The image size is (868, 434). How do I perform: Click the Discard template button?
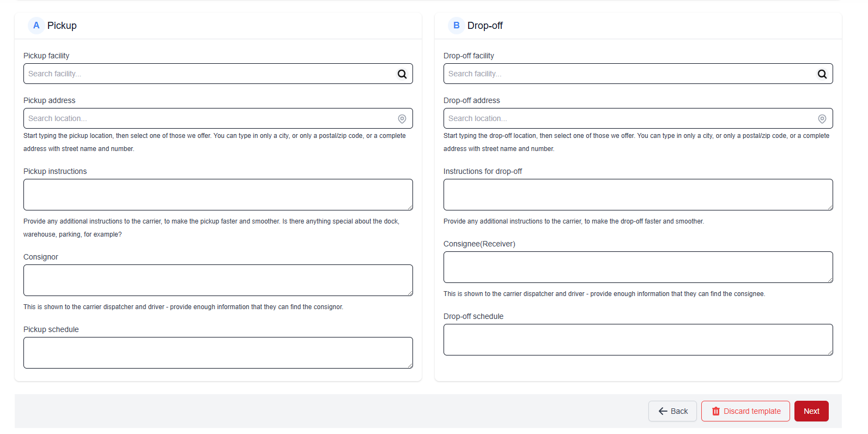745,411
